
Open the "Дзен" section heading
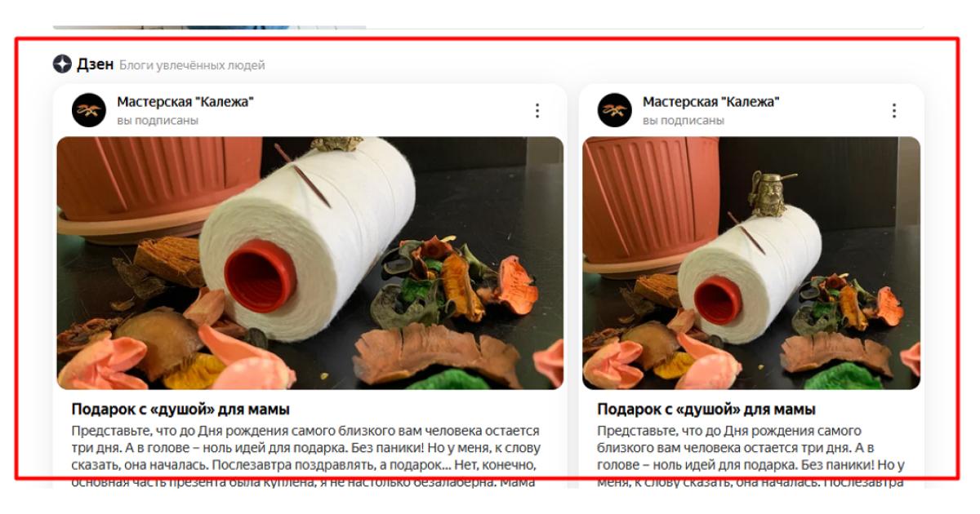(95, 64)
